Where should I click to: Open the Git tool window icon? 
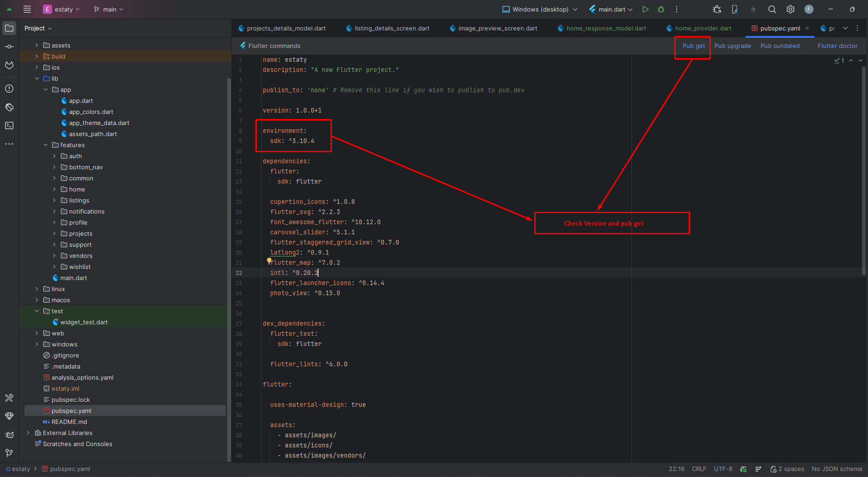pyautogui.click(x=9, y=453)
